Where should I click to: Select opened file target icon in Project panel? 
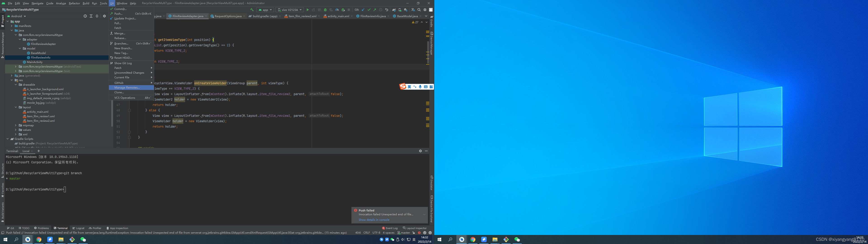click(85, 16)
